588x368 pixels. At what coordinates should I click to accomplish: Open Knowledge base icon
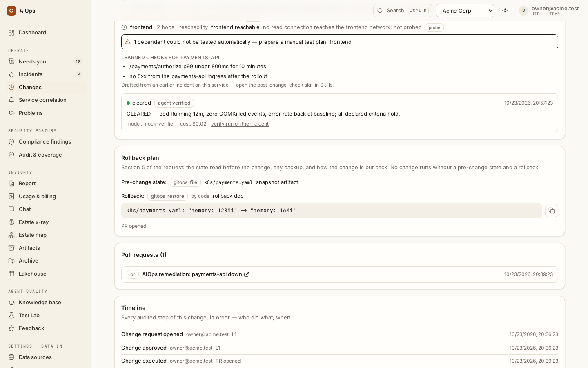tap(11, 303)
